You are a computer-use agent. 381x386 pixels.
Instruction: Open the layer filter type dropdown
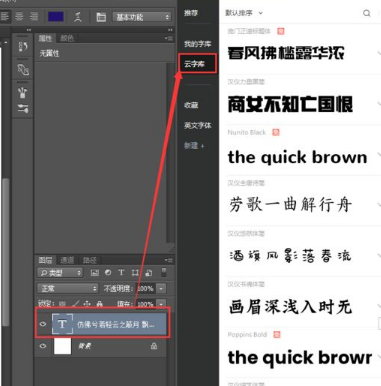click(60, 273)
